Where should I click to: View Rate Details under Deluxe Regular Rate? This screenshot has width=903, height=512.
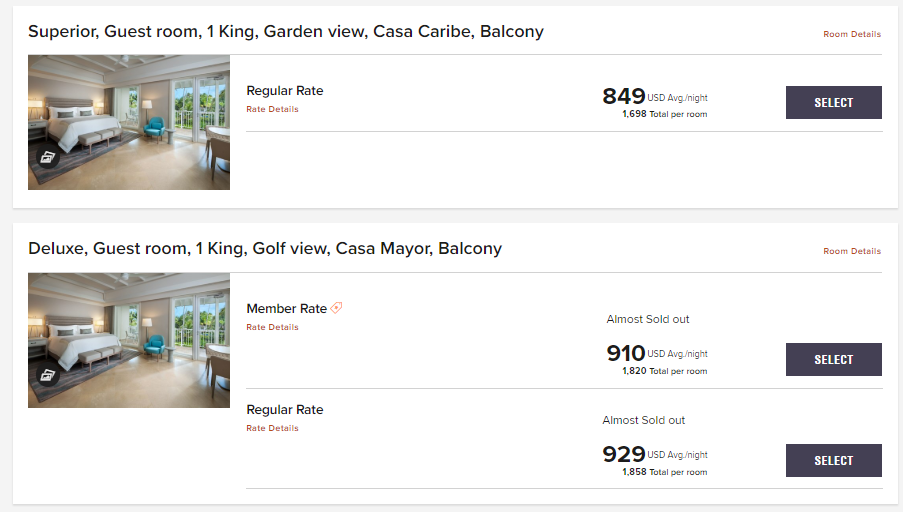pos(272,428)
